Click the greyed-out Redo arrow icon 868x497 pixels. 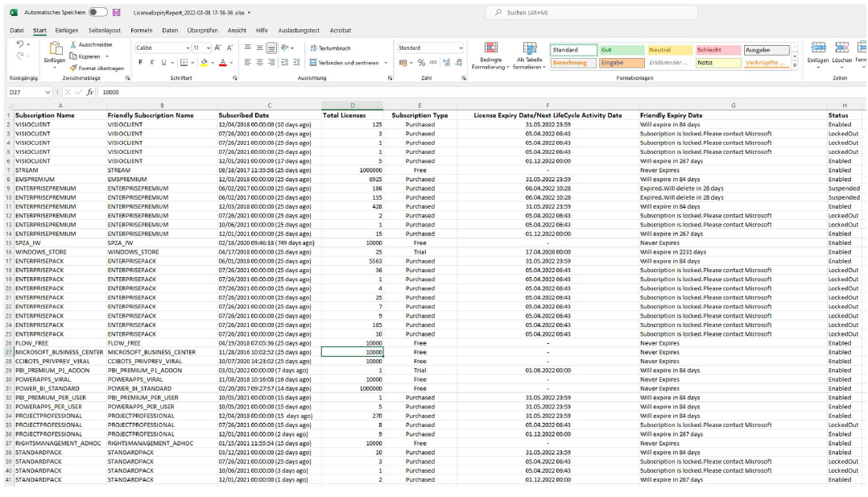20,56
